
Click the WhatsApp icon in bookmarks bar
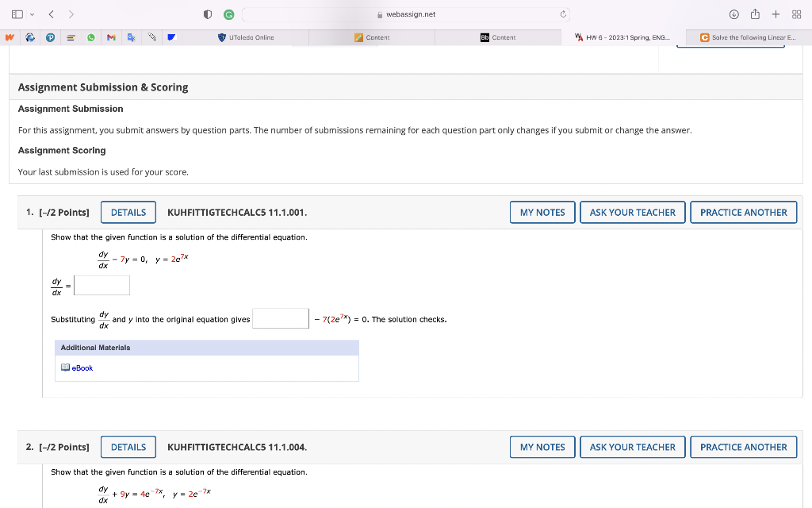(92, 37)
